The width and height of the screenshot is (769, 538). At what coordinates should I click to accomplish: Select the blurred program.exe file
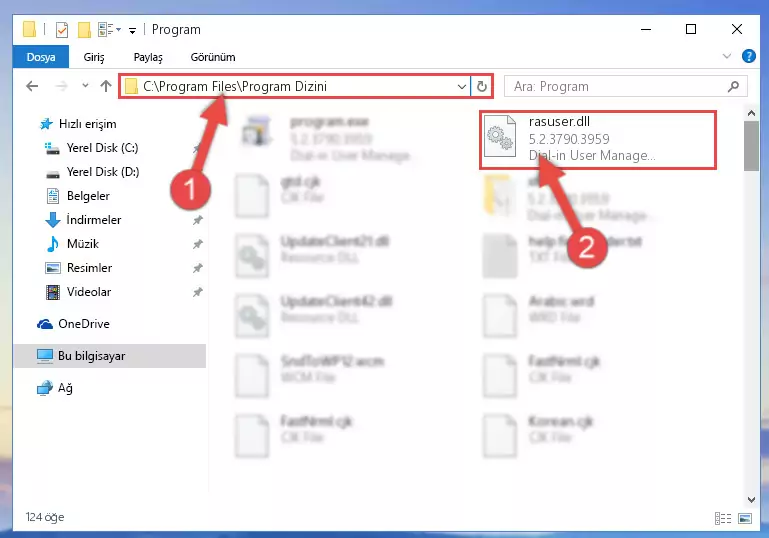pos(326,138)
